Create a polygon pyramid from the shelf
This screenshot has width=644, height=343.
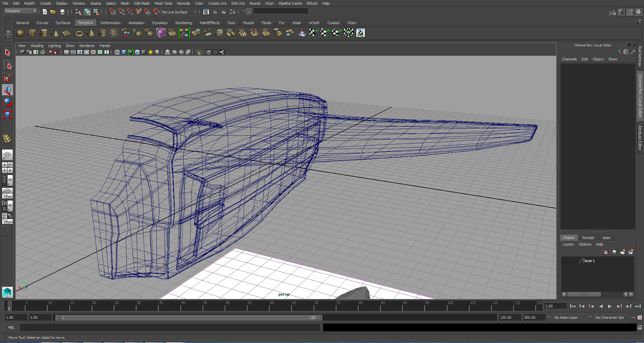coord(91,33)
